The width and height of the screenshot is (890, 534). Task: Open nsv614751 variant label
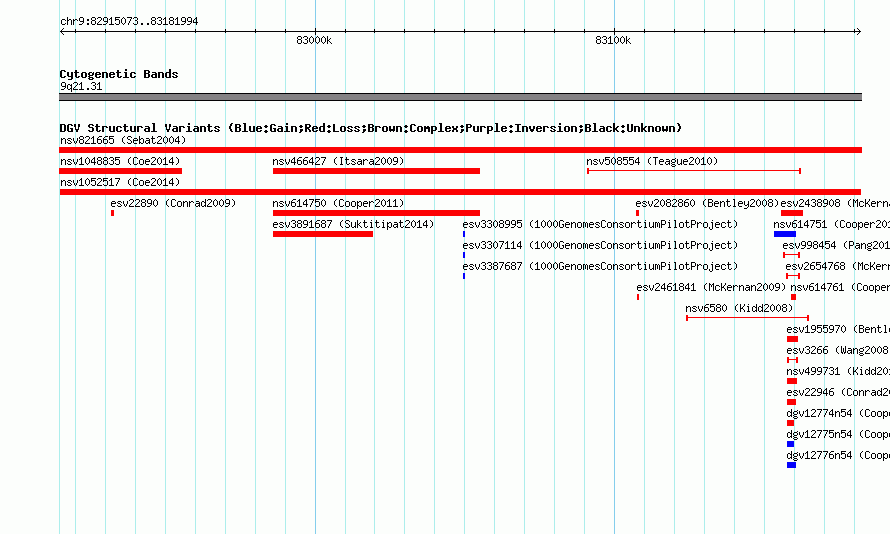point(832,224)
